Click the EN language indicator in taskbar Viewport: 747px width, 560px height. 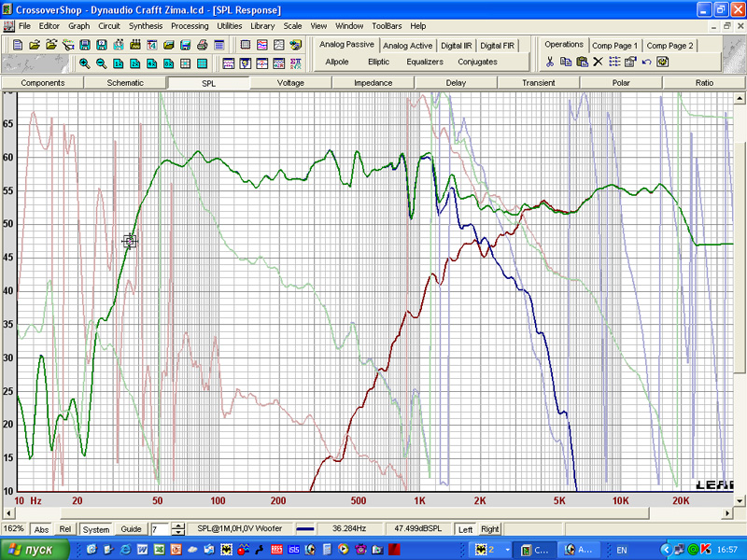[x=622, y=550]
